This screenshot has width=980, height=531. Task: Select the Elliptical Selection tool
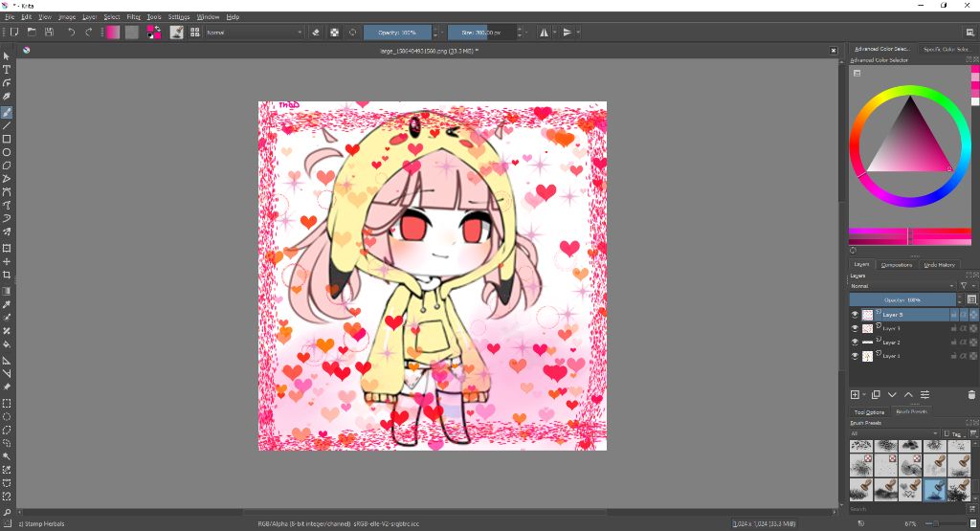[x=7, y=417]
